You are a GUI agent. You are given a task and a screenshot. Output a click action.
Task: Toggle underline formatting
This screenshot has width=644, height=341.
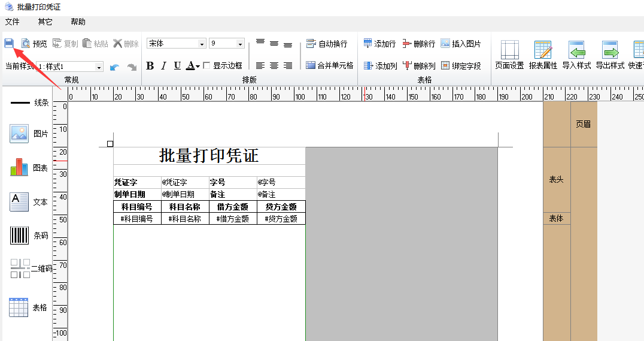(x=177, y=66)
